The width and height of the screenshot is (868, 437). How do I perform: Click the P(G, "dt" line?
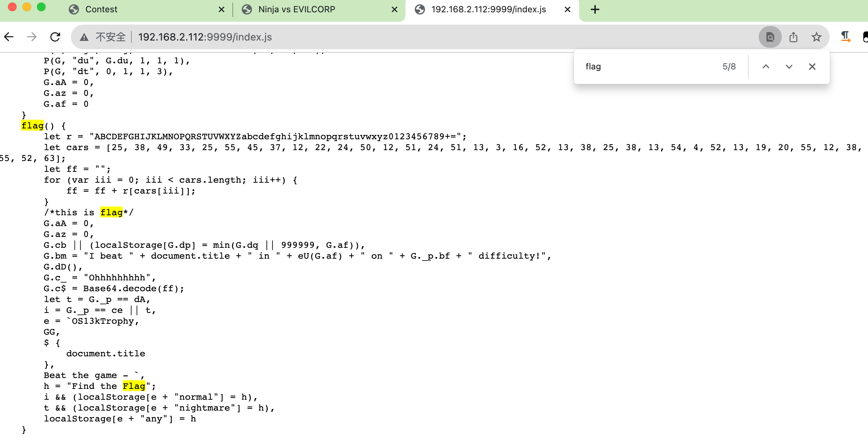pos(109,71)
